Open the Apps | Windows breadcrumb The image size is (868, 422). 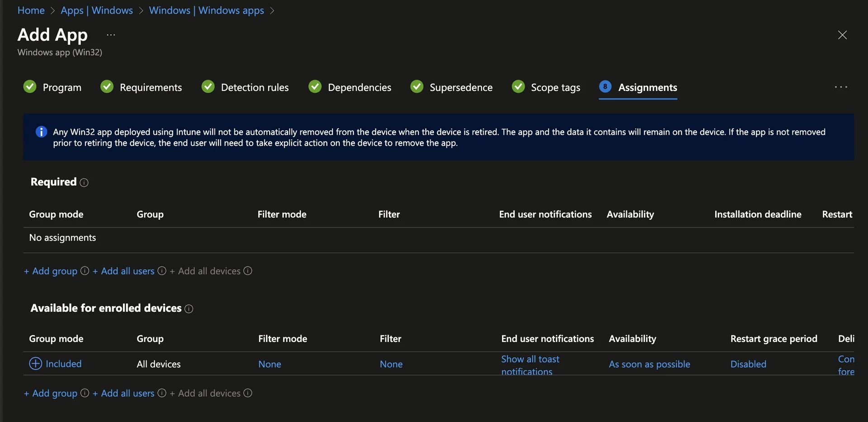(97, 10)
